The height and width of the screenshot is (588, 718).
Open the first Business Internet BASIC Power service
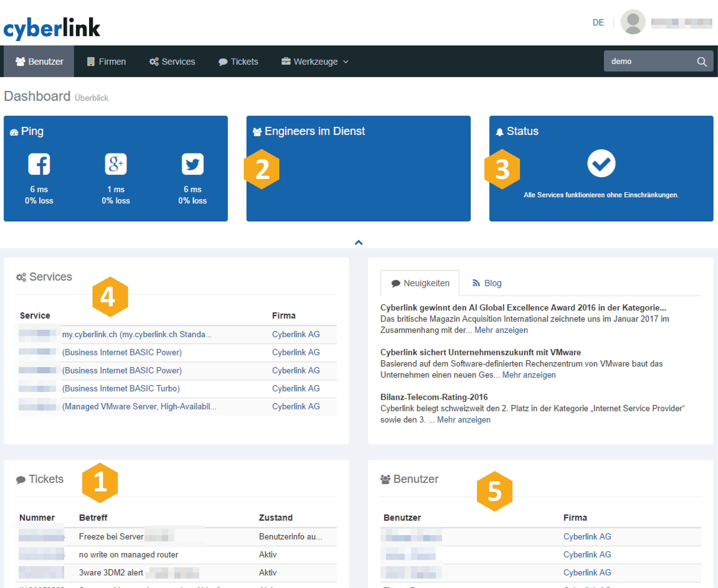tap(122, 352)
